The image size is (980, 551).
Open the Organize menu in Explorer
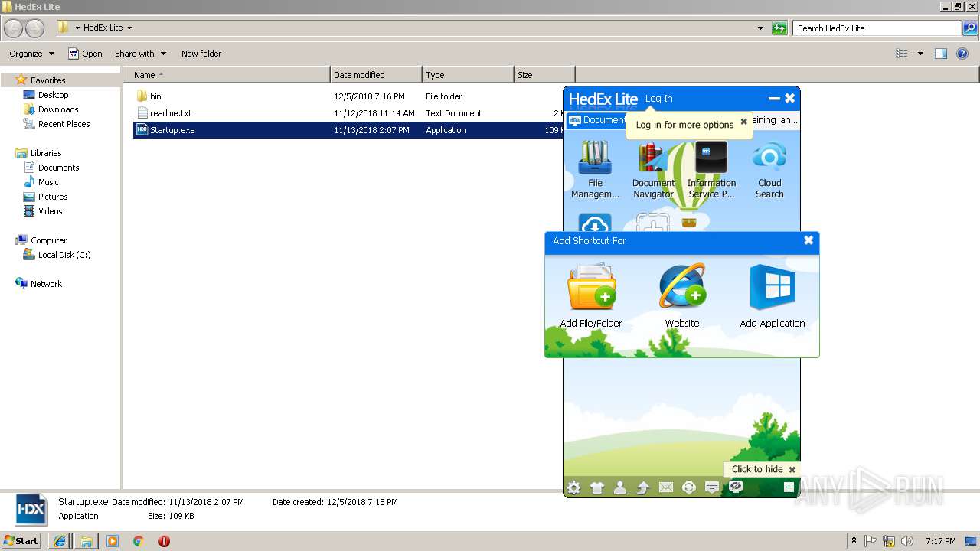click(x=31, y=54)
